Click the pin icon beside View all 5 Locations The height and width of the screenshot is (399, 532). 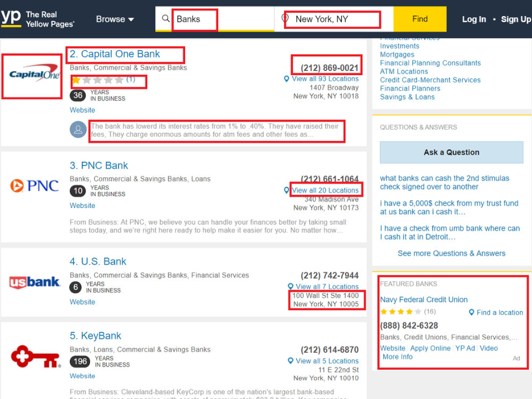[x=290, y=361]
